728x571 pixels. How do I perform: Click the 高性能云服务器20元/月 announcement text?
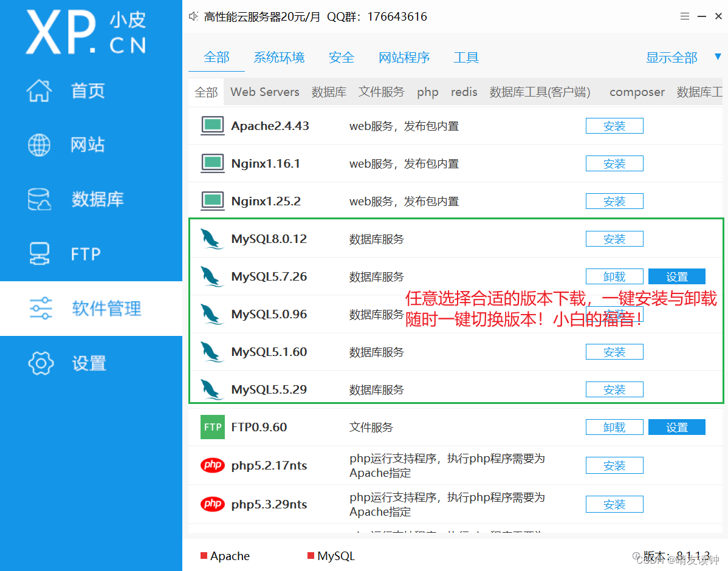click(x=262, y=17)
